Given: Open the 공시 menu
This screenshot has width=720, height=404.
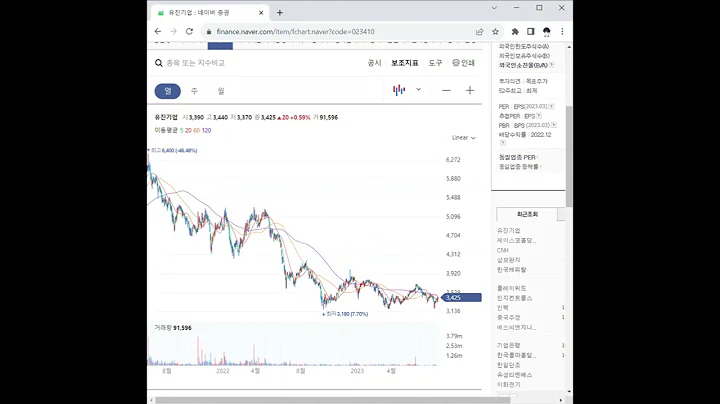Looking at the screenshot, I should pos(374,63).
